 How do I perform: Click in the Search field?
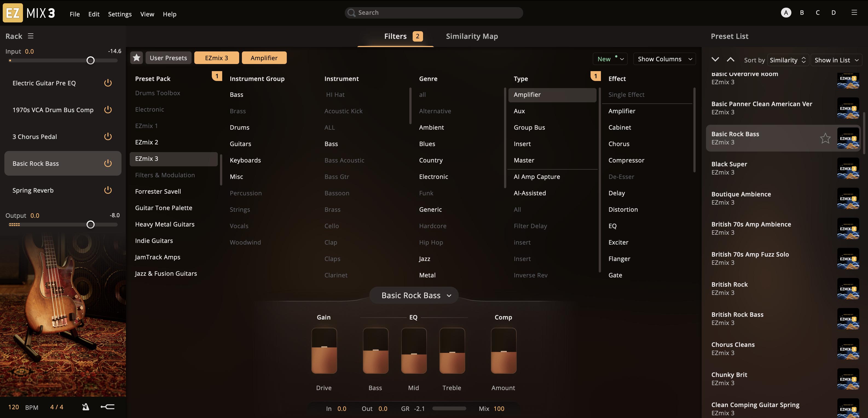tap(434, 13)
